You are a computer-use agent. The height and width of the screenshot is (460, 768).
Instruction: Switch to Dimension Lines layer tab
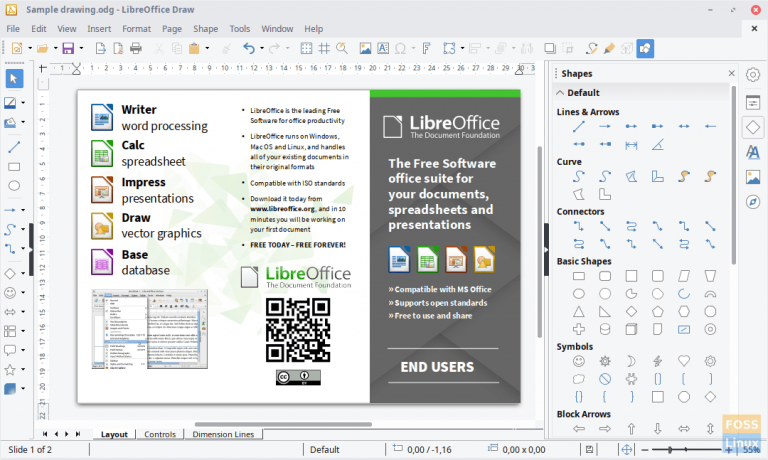[223, 434]
